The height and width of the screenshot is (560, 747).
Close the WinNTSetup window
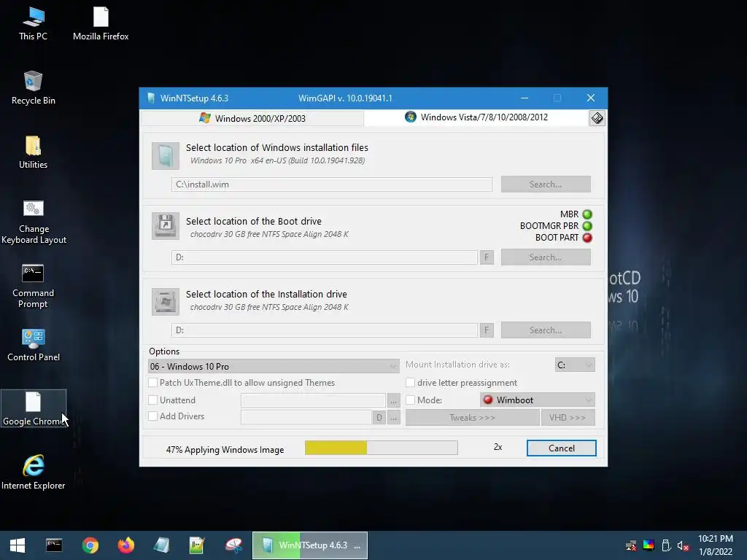point(591,98)
